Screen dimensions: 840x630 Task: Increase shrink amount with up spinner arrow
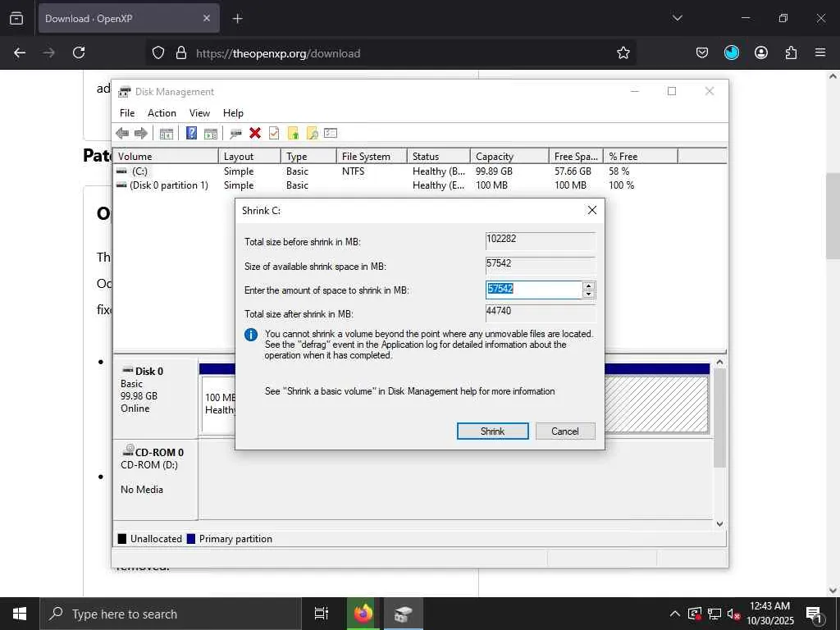[x=588, y=286]
